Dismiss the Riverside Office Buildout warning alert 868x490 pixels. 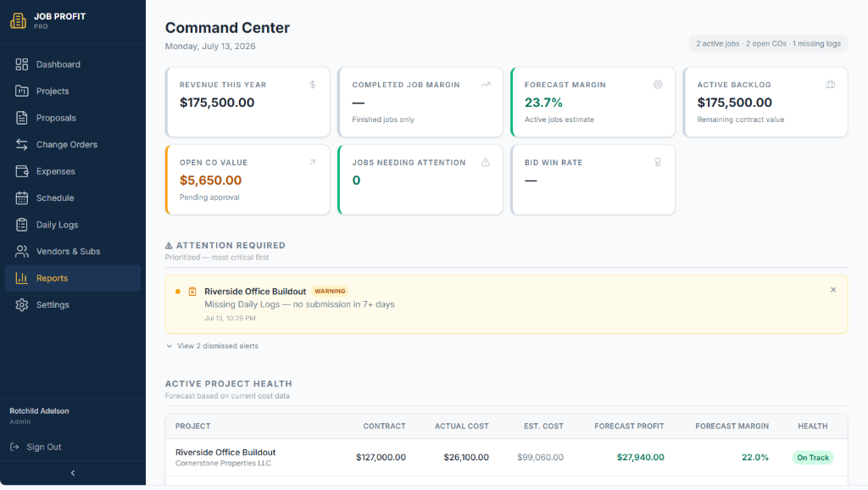pos(833,290)
